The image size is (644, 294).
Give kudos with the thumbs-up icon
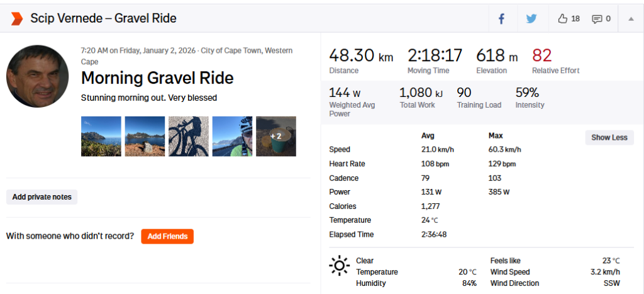(x=563, y=18)
